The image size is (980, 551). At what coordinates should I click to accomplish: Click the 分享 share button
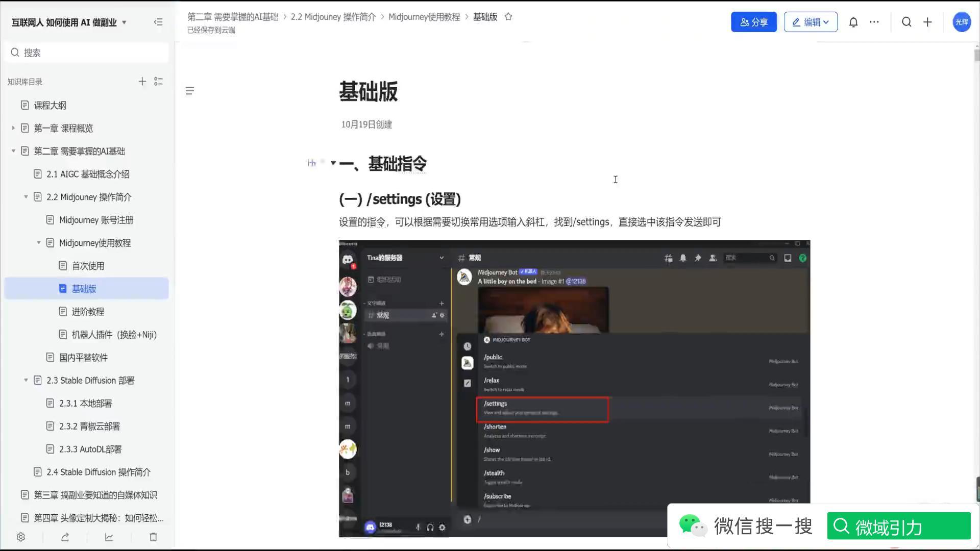pyautogui.click(x=753, y=22)
